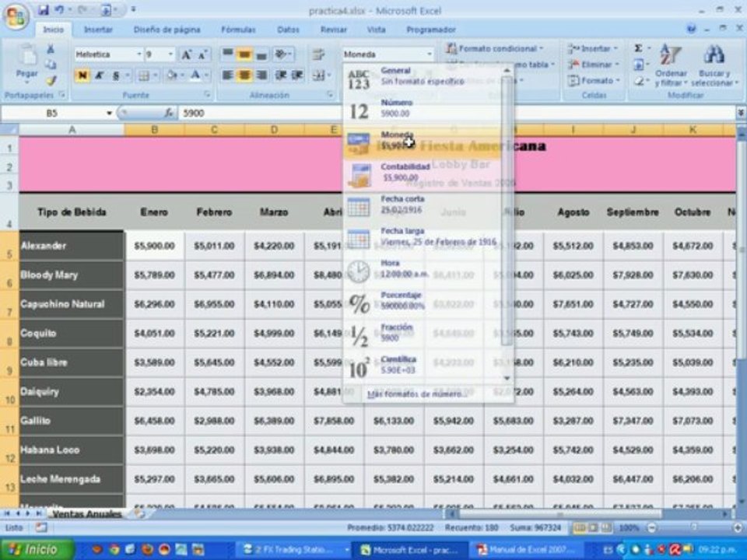The width and height of the screenshot is (747, 560).
Task: Toggle Italic (K) formatting
Action: (x=99, y=75)
